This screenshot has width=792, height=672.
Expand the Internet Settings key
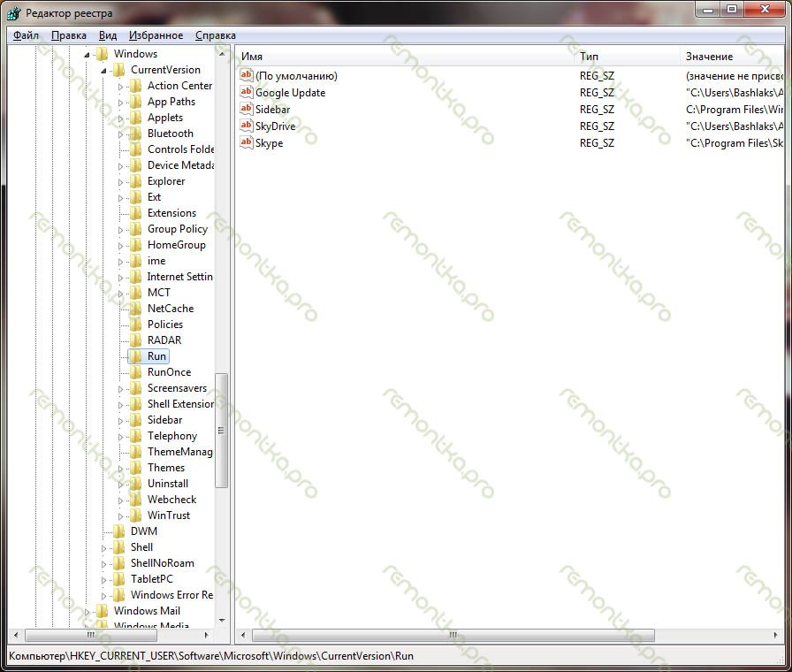point(120,278)
